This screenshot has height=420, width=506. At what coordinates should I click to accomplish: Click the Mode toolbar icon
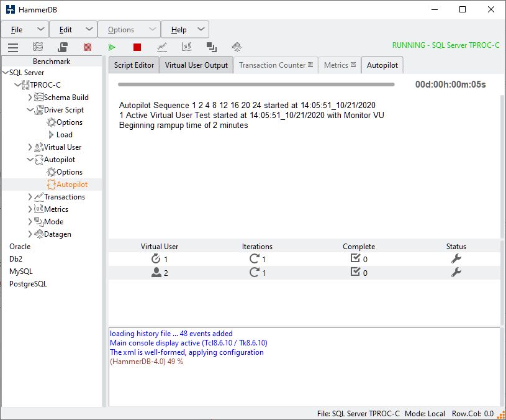211,47
